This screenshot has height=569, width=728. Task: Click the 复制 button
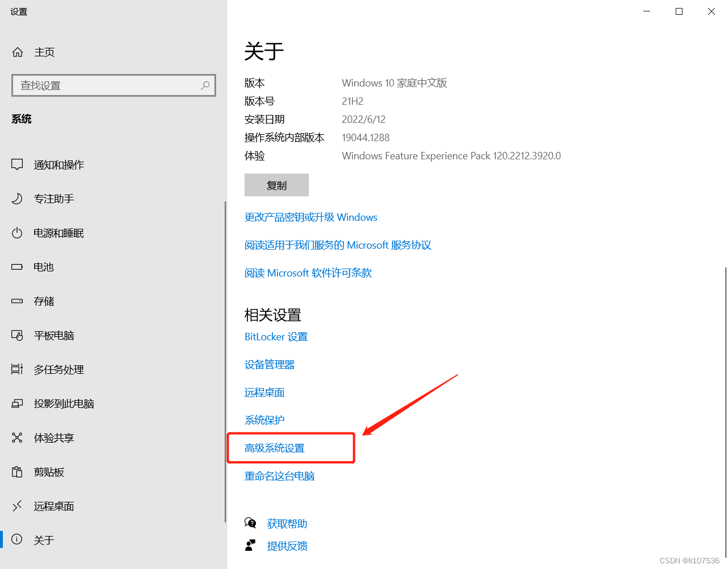(x=276, y=185)
